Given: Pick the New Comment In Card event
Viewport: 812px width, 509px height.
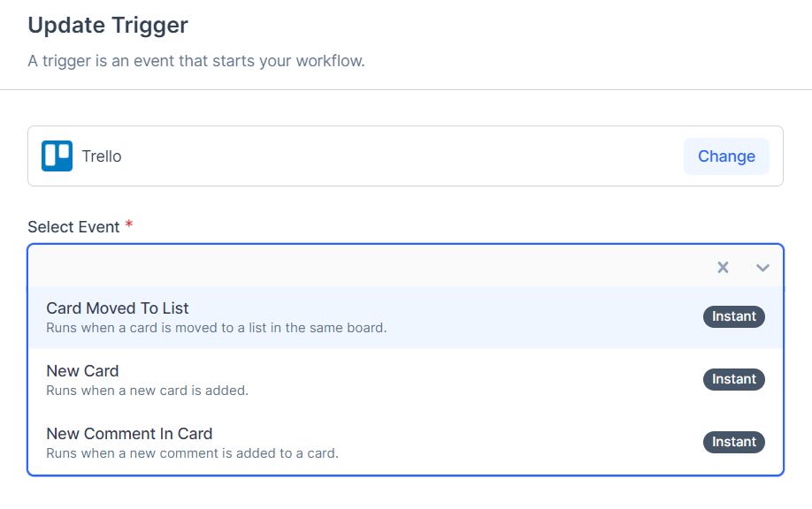Looking at the screenshot, I should 129,434.
